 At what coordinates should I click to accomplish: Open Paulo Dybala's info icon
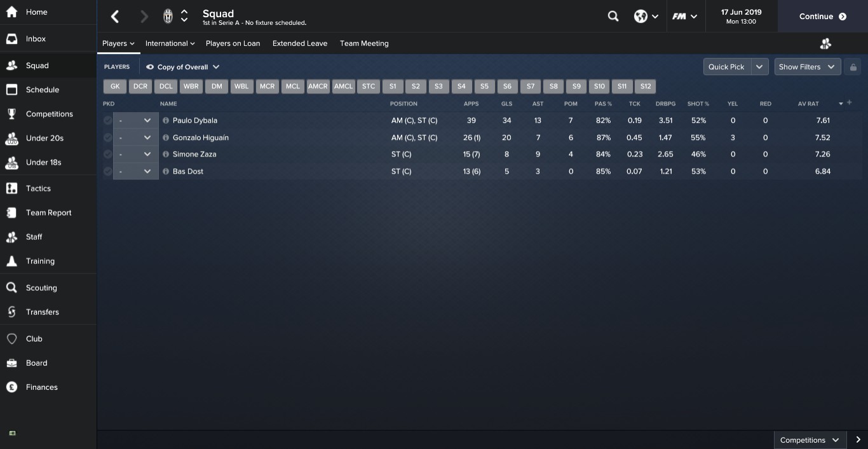click(166, 120)
